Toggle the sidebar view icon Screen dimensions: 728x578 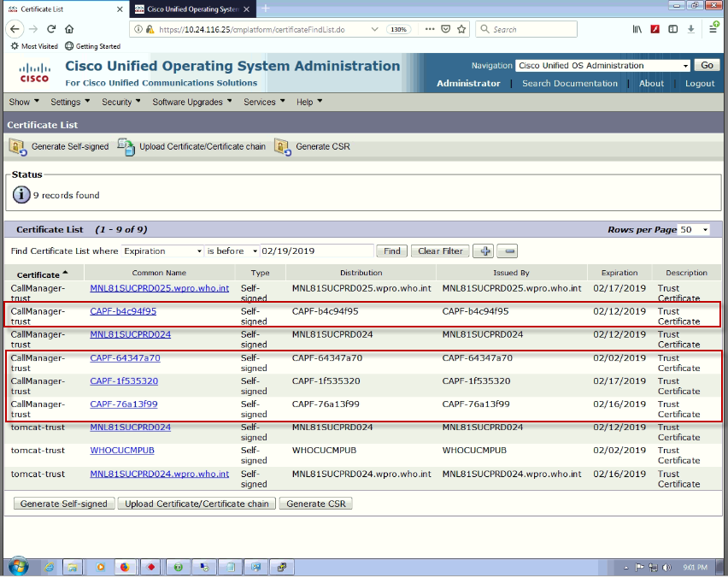click(672, 29)
